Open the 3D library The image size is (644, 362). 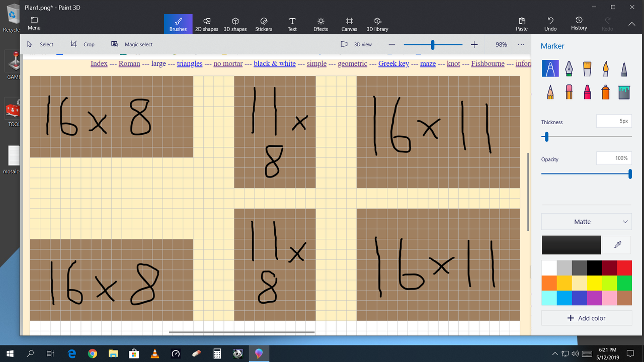coord(377,24)
